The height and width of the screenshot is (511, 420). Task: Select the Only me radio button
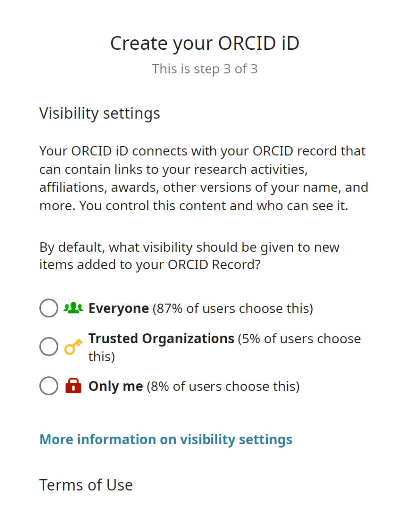click(x=48, y=385)
